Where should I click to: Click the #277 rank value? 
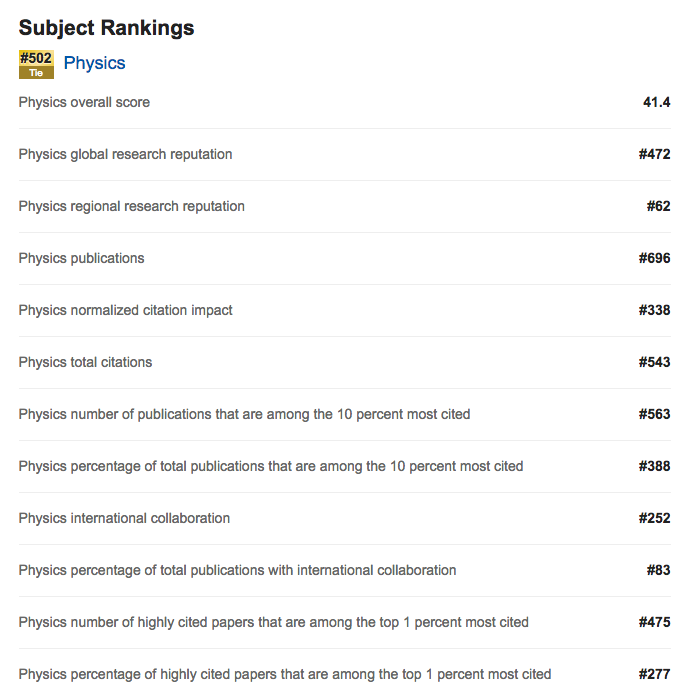pos(654,674)
